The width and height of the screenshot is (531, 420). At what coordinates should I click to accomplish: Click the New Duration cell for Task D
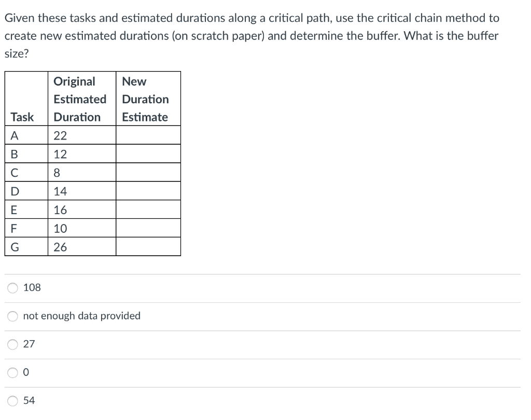pyautogui.click(x=148, y=191)
